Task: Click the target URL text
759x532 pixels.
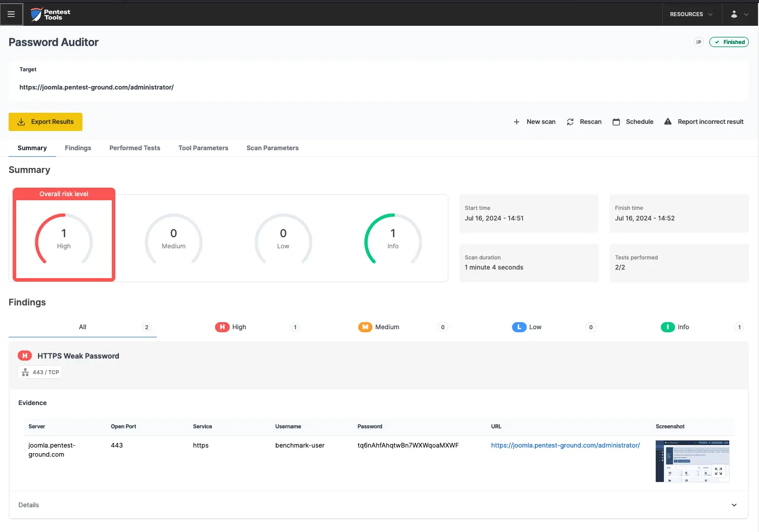Action: pyautogui.click(x=97, y=87)
